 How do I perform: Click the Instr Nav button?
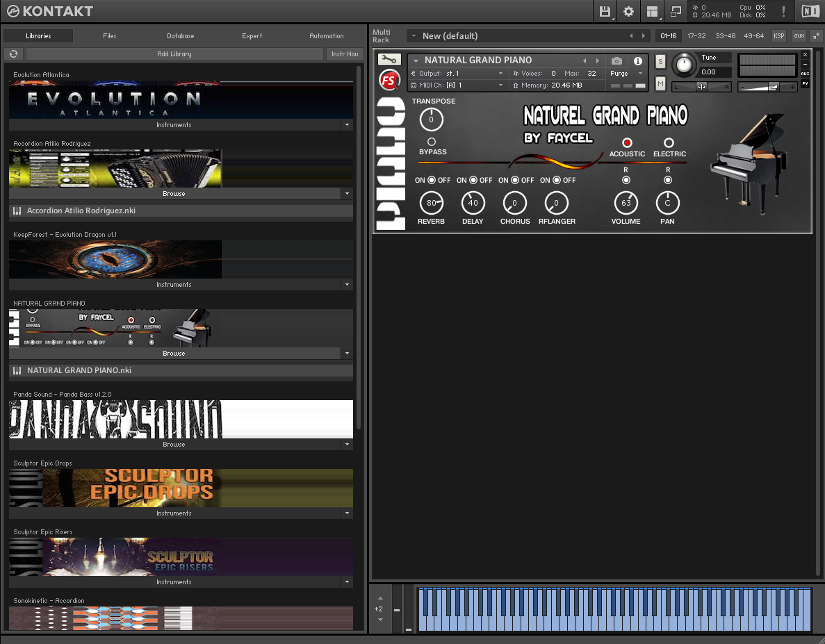click(345, 53)
